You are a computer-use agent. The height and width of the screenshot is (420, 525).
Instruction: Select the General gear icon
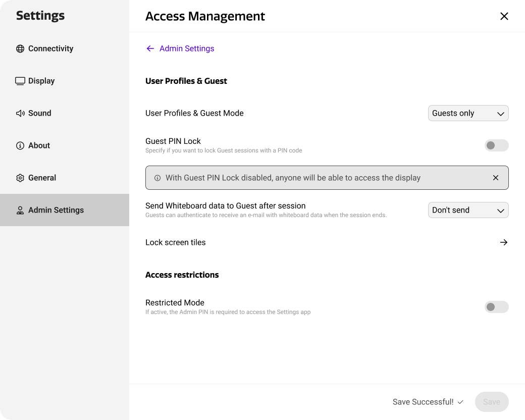[x=20, y=178]
